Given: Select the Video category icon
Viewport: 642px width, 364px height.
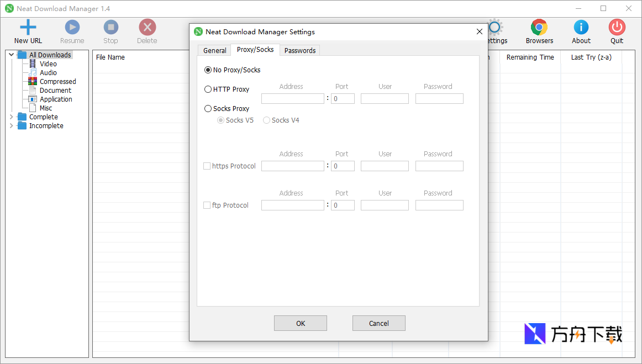Looking at the screenshot, I should (x=34, y=64).
